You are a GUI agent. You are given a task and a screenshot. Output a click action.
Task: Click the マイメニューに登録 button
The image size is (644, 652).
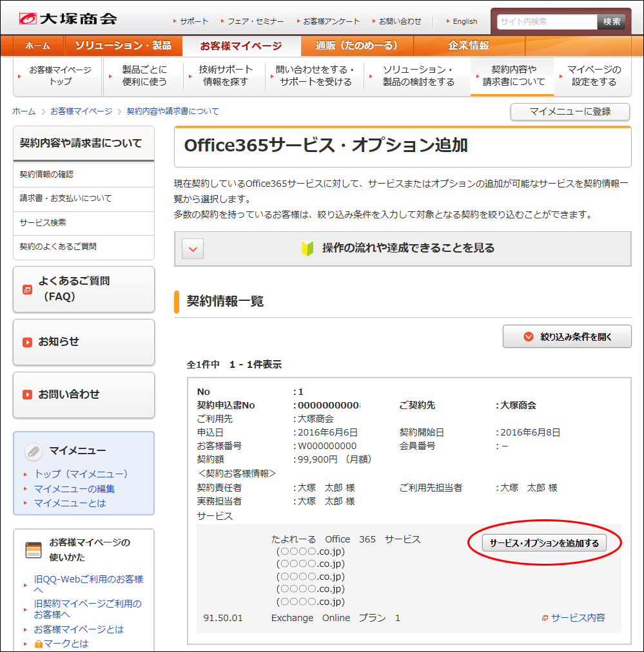pyautogui.click(x=570, y=111)
